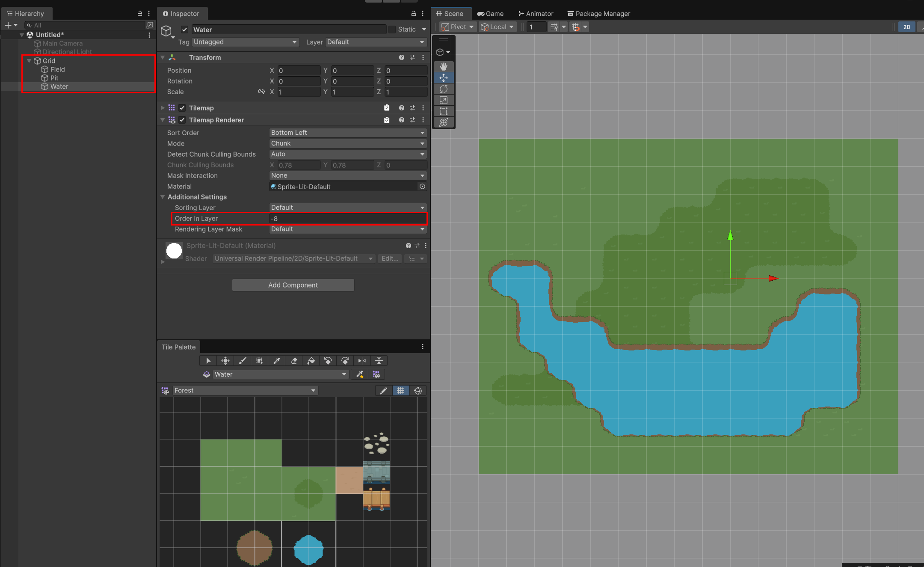924x567 pixels.
Task: Click the shader Edit... button
Action: (390, 258)
